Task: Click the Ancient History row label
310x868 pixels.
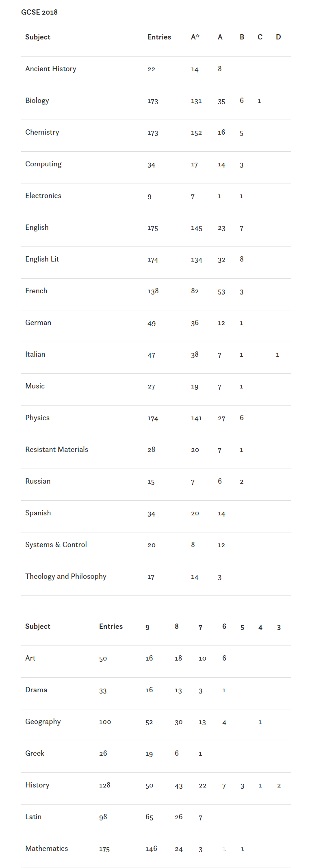Action: pos(51,69)
